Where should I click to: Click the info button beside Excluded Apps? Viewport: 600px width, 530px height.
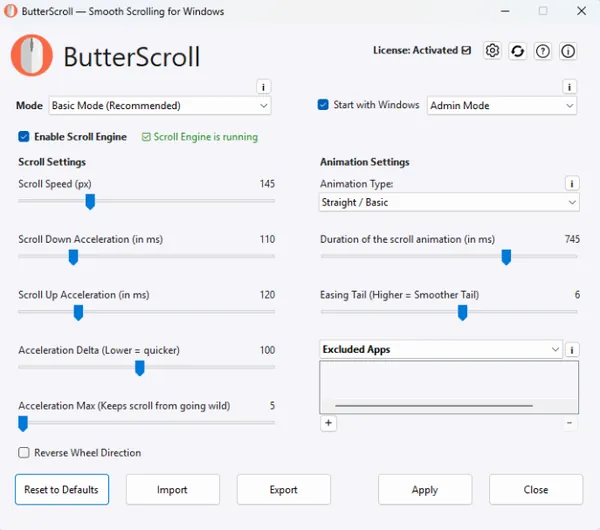coord(572,349)
